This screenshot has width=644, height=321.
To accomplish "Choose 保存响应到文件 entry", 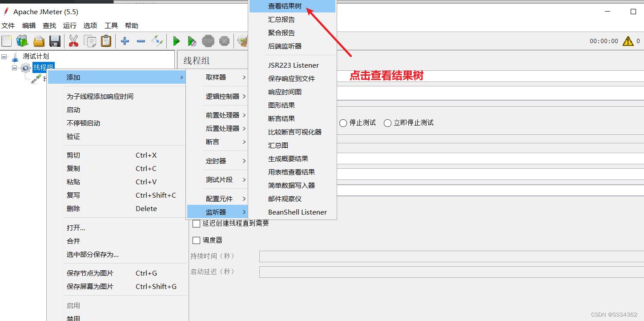I will (292, 78).
